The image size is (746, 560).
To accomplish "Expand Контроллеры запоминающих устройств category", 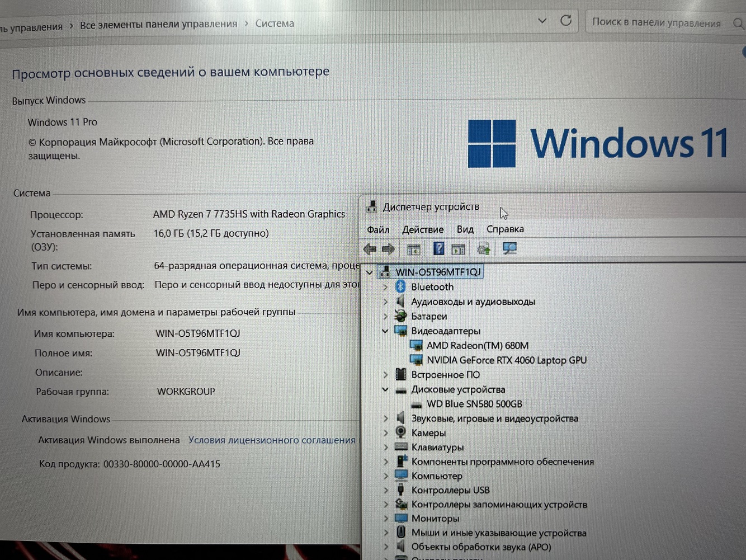I will (x=386, y=505).
